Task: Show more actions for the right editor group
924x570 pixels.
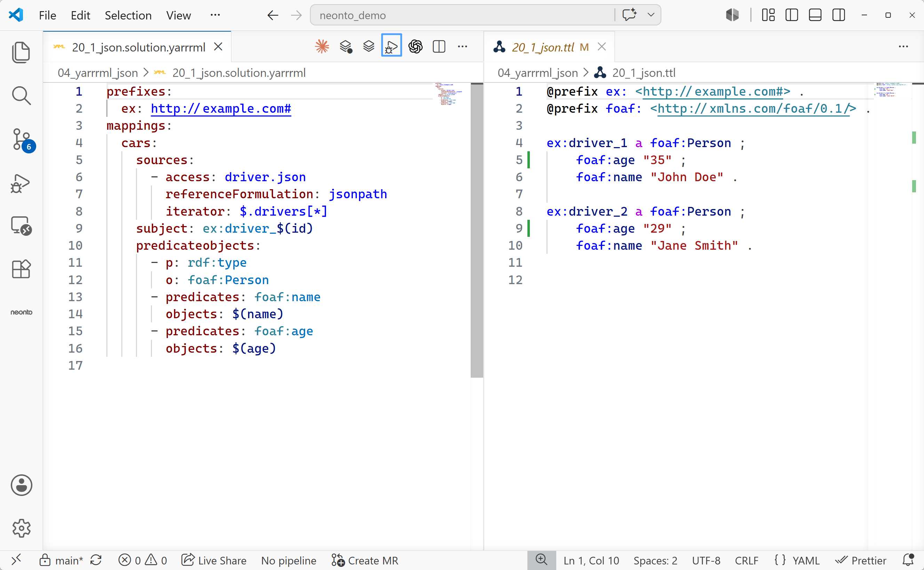Action: [903, 47]
